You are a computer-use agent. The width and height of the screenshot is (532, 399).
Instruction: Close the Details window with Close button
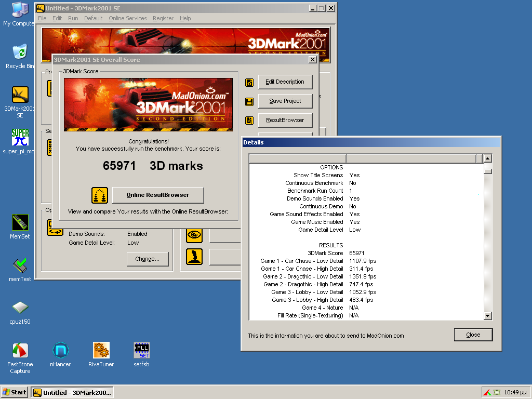473,335
